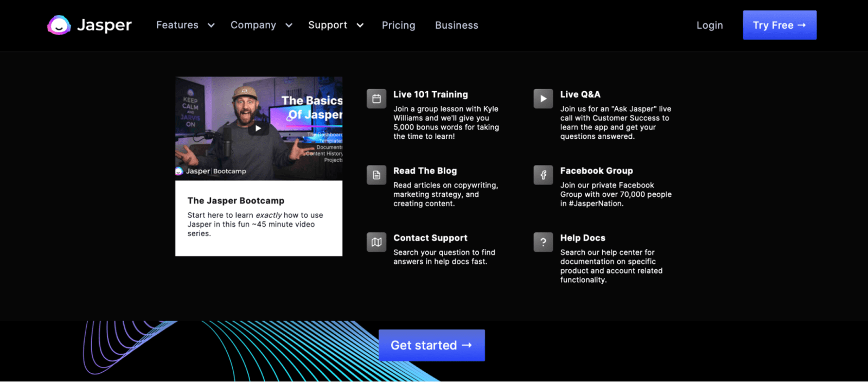Click the Live Q&A play icon
The height and width of the screenshot is (382, 868).
[x=543, y=99]
